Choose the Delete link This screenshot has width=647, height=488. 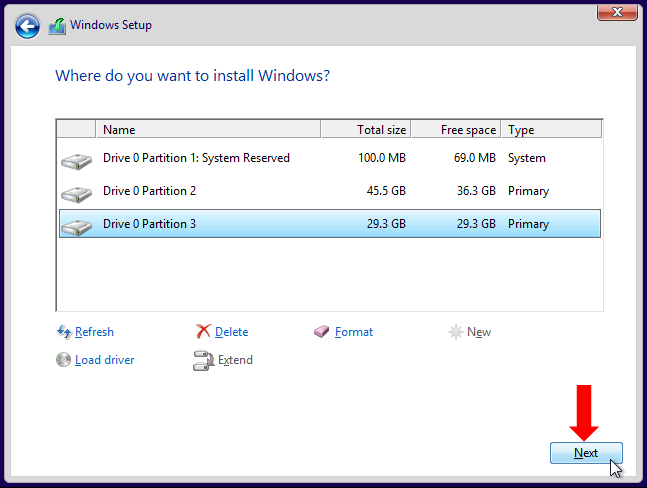click(231, 332)
